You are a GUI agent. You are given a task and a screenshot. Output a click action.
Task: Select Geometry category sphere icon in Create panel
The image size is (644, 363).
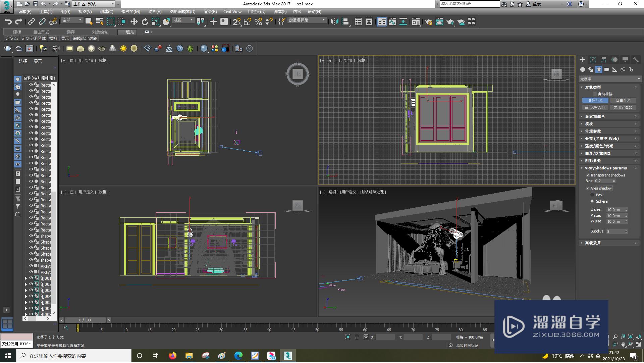[583, 69]
